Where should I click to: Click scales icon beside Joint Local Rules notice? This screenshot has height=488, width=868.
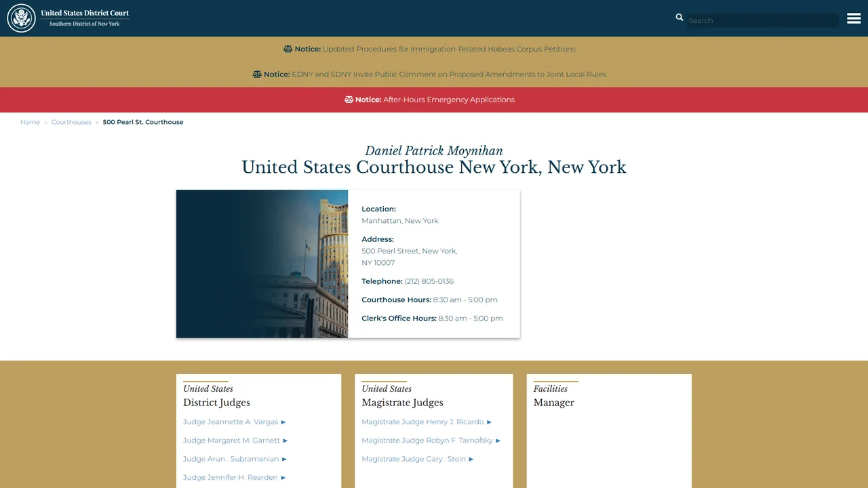(257, 74)
